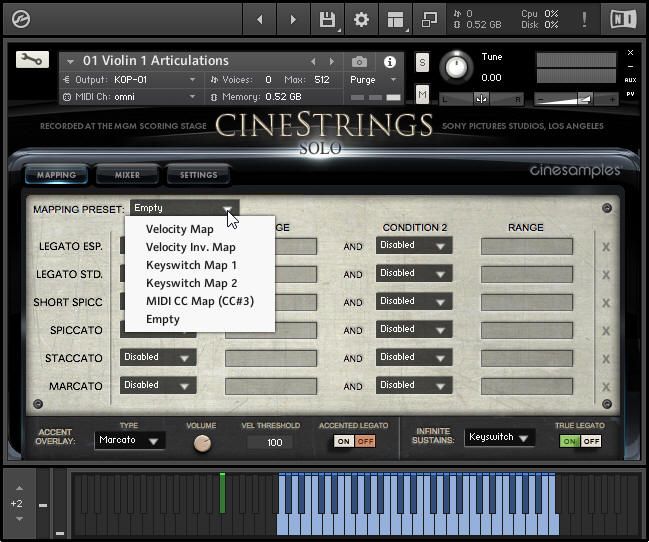Remove the Legato Std. mapping with X
649x542 pixels.
(x=606, y=275)
